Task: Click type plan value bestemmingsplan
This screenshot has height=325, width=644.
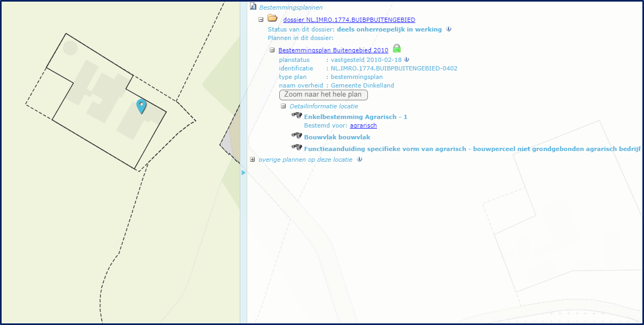Action: (x=357, y=77)
